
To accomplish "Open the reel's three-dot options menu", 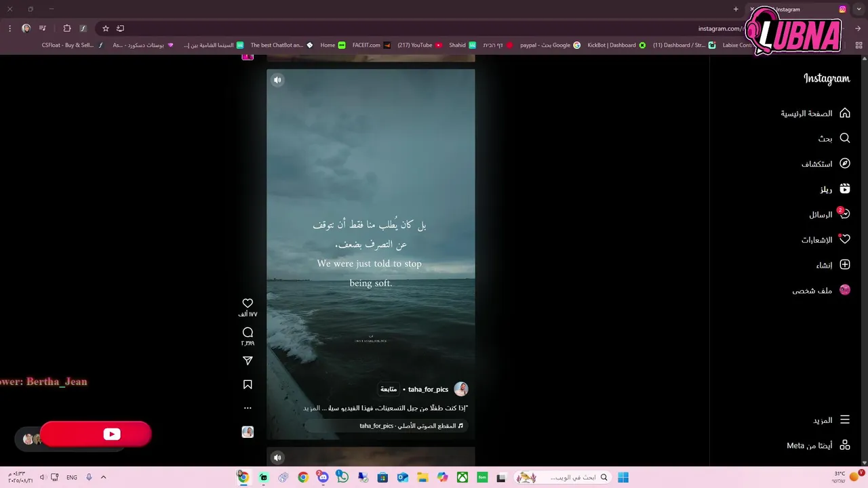I will tap(248, 408).
